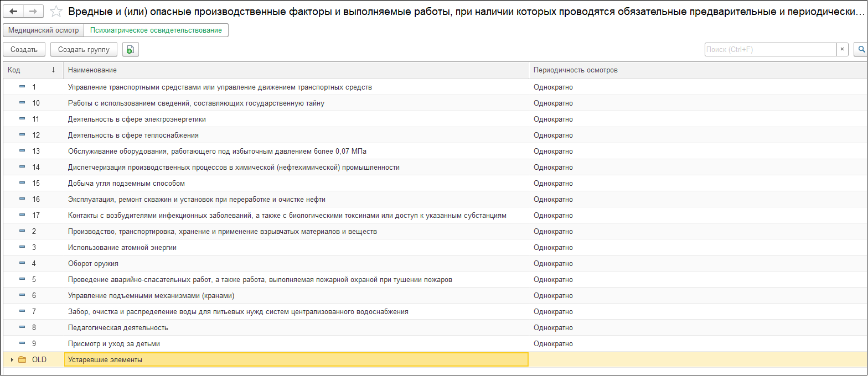Go forward with the right arrow button
The width and height of the screenshot is (868, 376).
pyautogui.click(x=33, y=11)
